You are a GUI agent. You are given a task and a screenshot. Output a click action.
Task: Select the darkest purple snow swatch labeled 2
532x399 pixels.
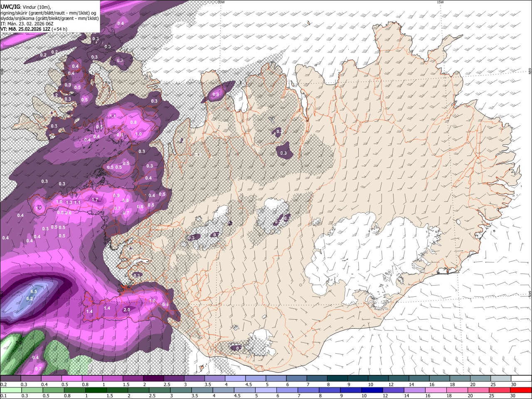pos(153,379)
